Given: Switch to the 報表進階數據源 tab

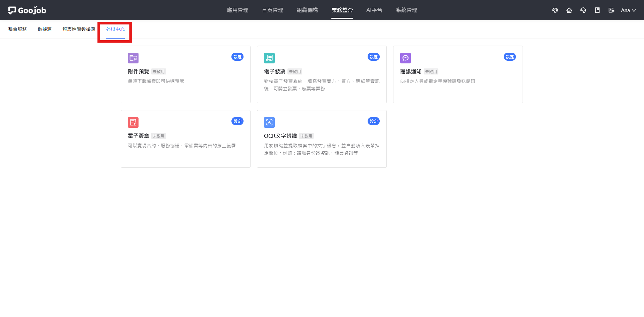Looking at the screenshot, I should coord(79,29).
